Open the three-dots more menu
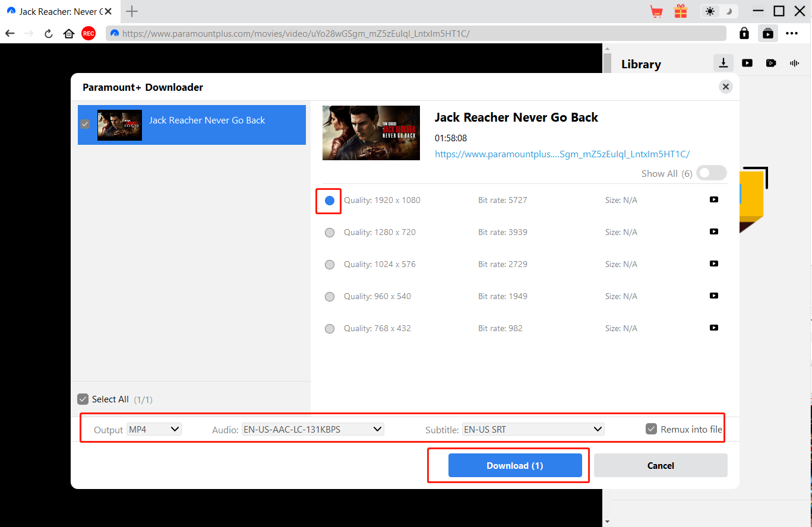This screenshot has width=812, height=527. pos(792,34)
